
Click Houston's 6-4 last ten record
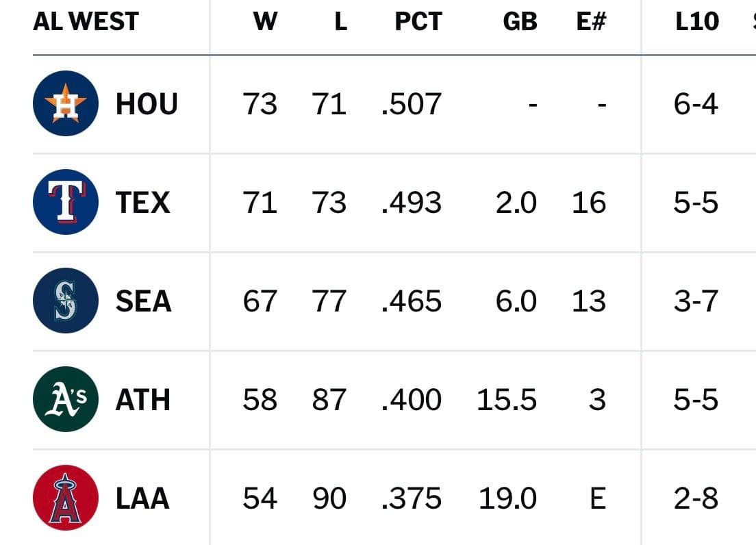point(696,104)
